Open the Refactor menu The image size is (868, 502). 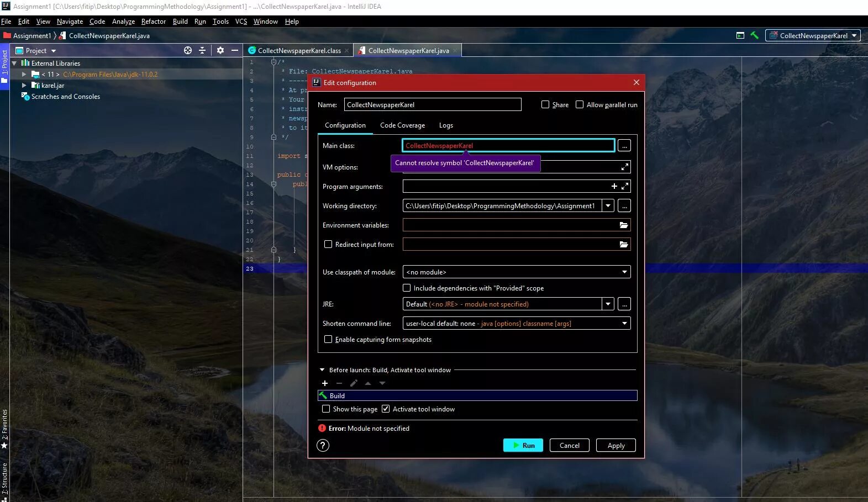tap(154, 22)
